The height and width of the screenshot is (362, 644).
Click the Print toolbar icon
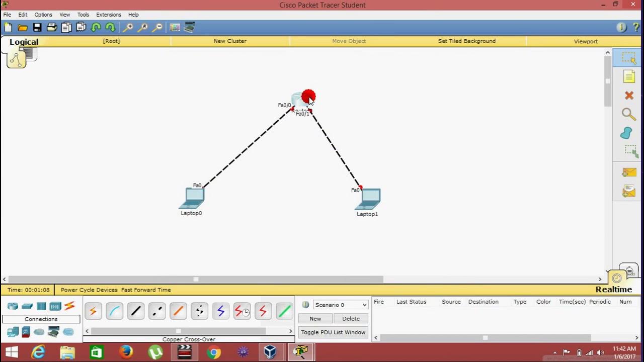[x=52, y=28]
